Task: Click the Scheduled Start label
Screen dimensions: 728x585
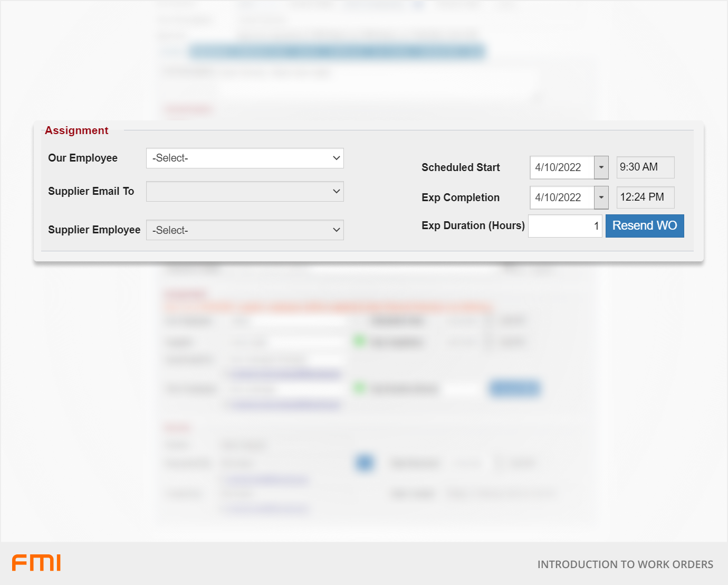Action: tap(461, 167)
